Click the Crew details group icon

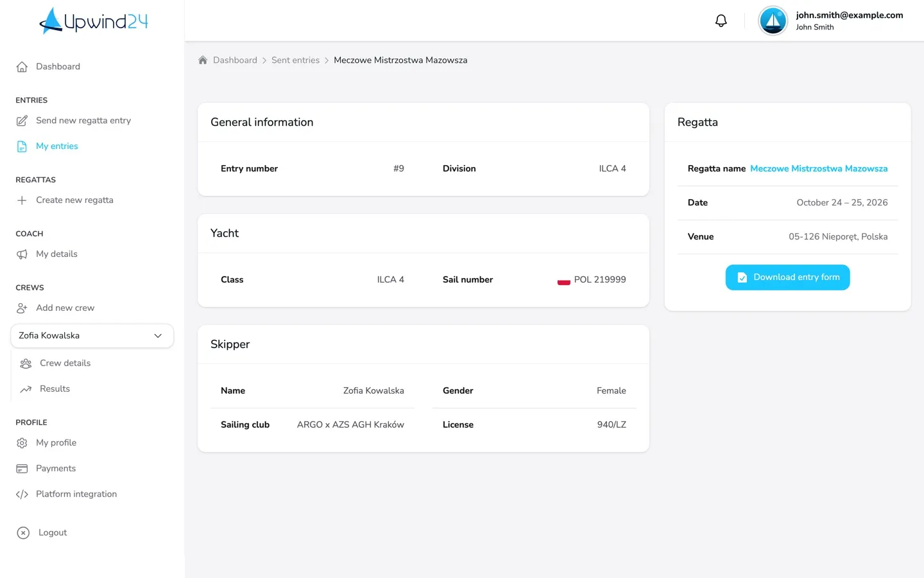pyautogui.click(x=26, y=363)
